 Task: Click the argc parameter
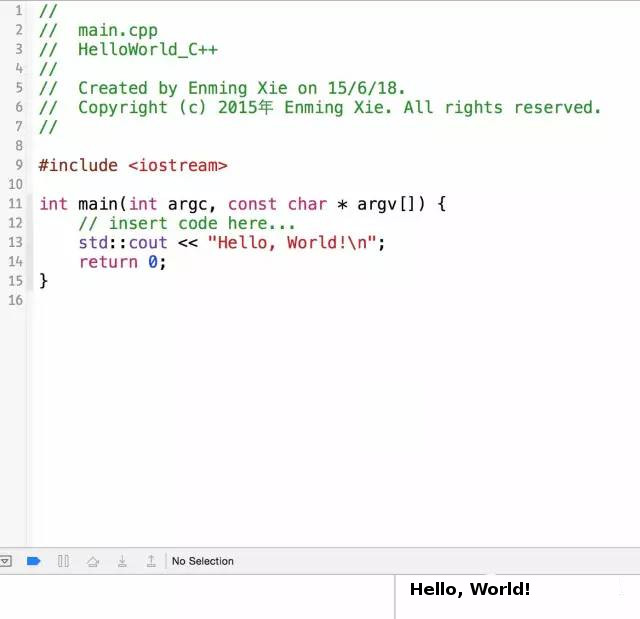coord(187,204)
